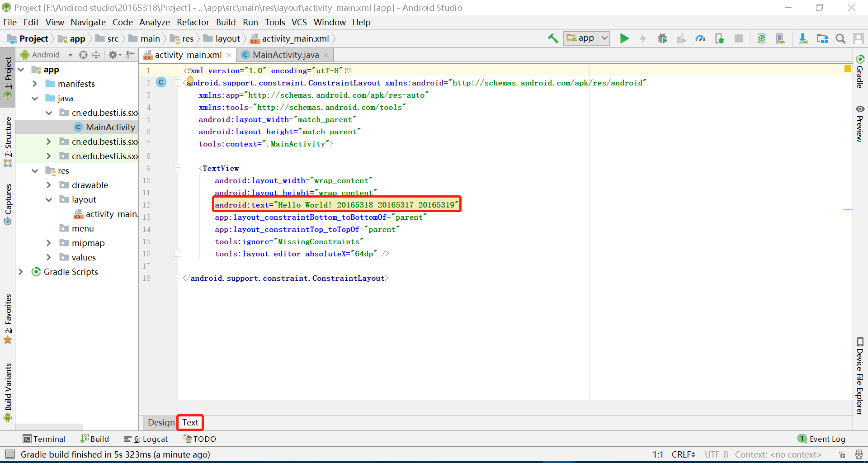Open the Logcat tool window

(x=146, y=439)
